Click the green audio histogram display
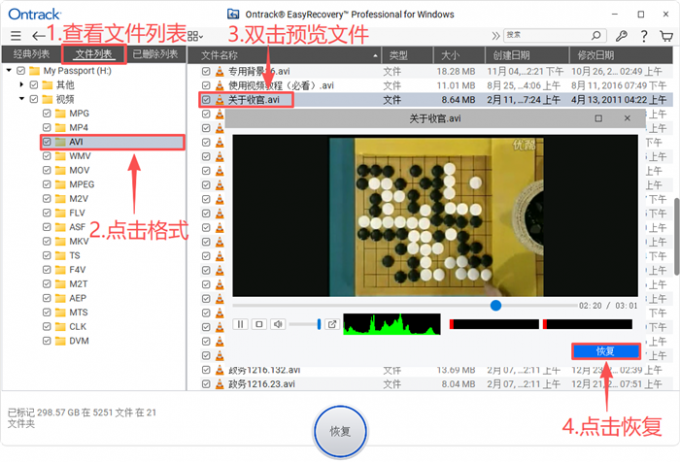This screenshot has width=680, height=462. coord(392,324)
